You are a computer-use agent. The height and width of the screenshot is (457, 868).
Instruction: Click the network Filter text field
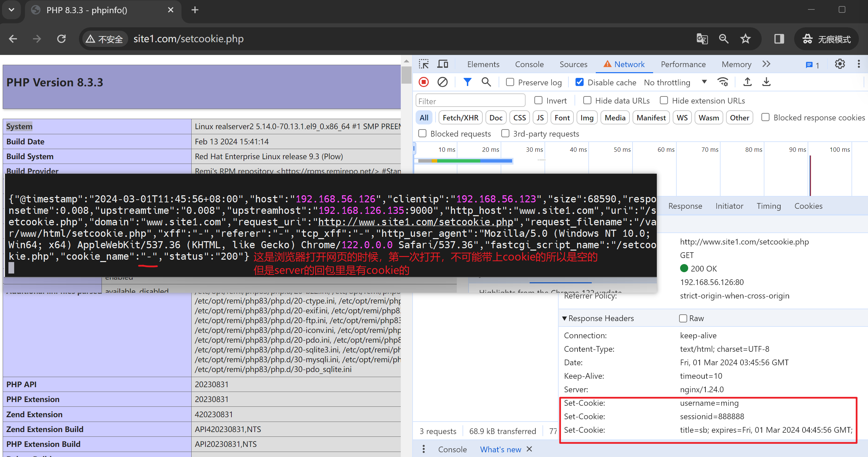tap(470, 101)
